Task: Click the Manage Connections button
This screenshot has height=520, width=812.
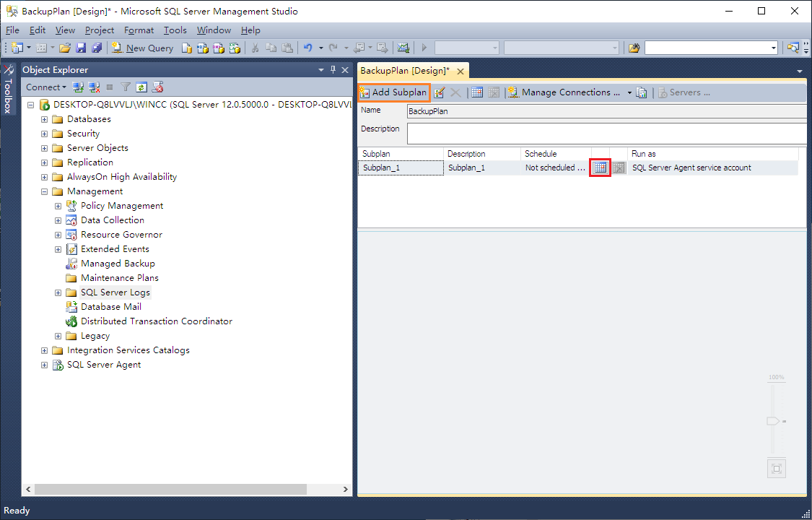Action: pos(565,92)
